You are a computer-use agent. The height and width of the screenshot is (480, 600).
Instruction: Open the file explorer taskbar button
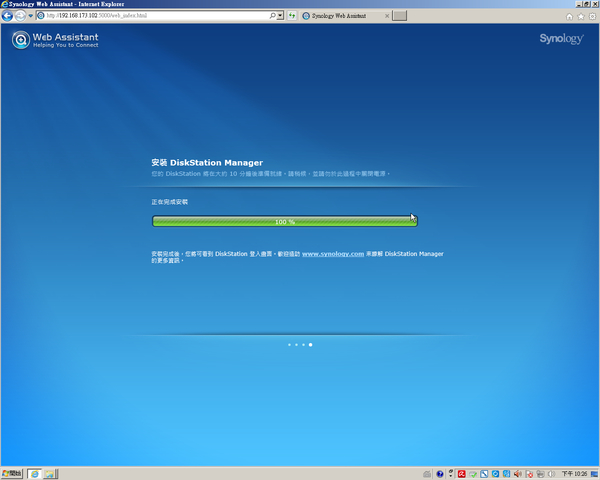(50, 474)
